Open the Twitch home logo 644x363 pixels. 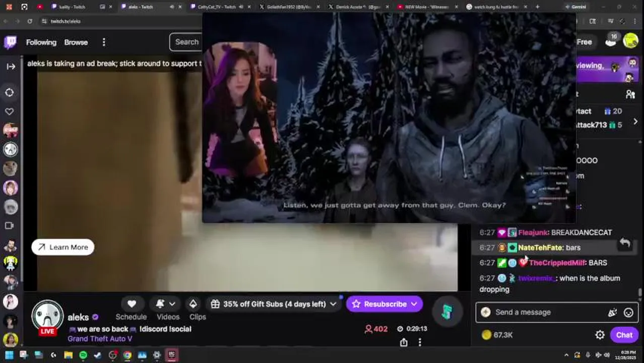click(10, 42)
